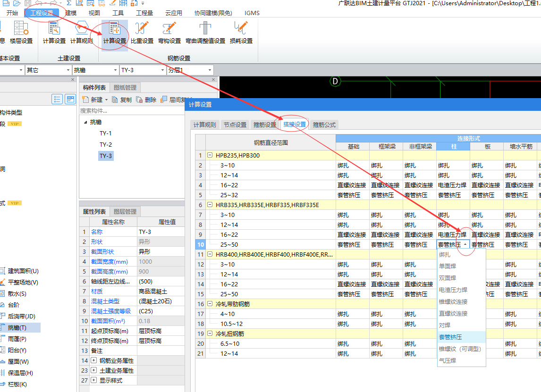The image size is (541, 392).
Task: Close the component list panel
Action: (x=213, y=80)
